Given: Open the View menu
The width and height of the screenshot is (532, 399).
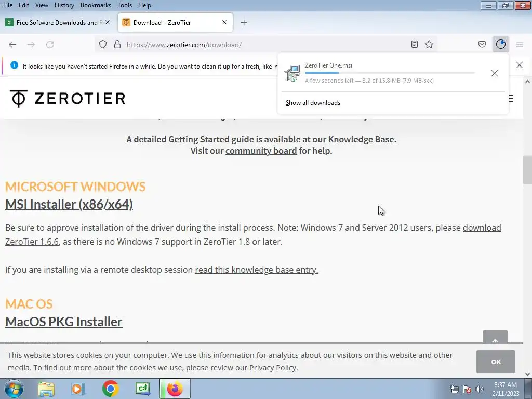Looking at the screenshot, I should [x=42, y=5].
